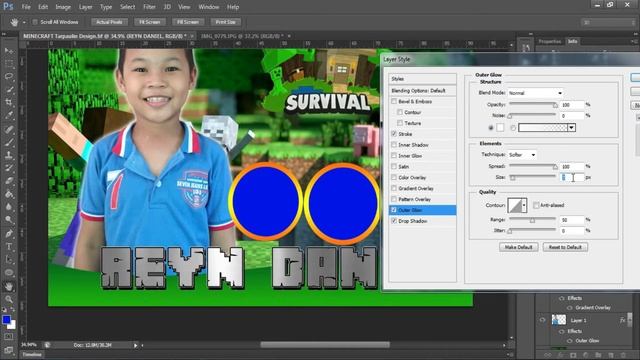Viewport: 640px width, 360px height.
Task: Open the Layer menu
Action: pos(85,7)
